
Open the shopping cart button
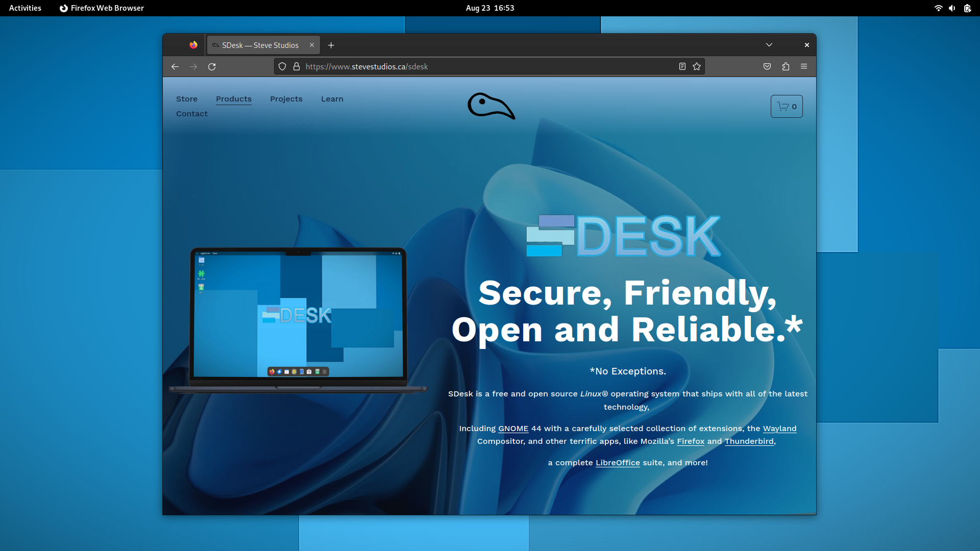(x=787, y=106)
